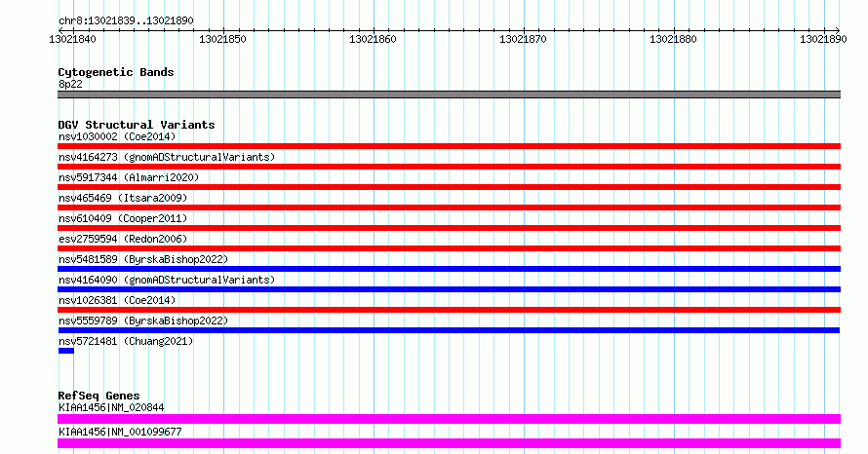The height and width of the screenshot is (454, 868).
Task: Select the nsv610409 (Cooper2011) variant label
Action: pyautogui.click(x=123, y=218)
